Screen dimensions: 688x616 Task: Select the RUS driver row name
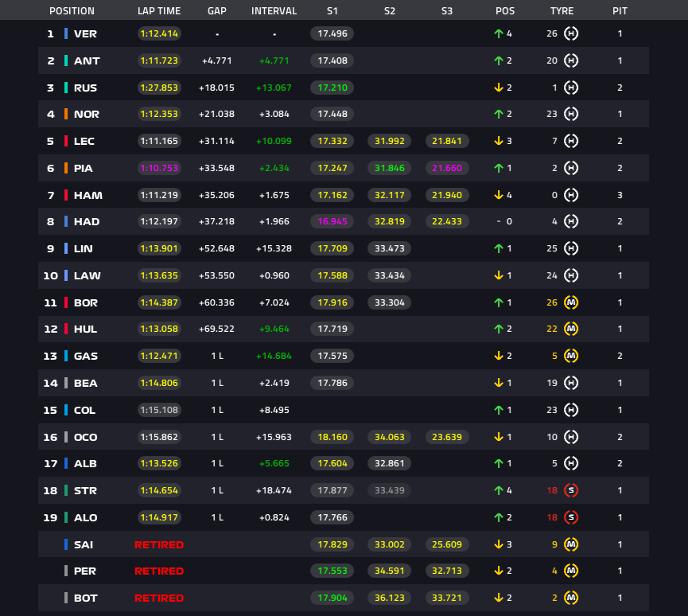point(86,88)
